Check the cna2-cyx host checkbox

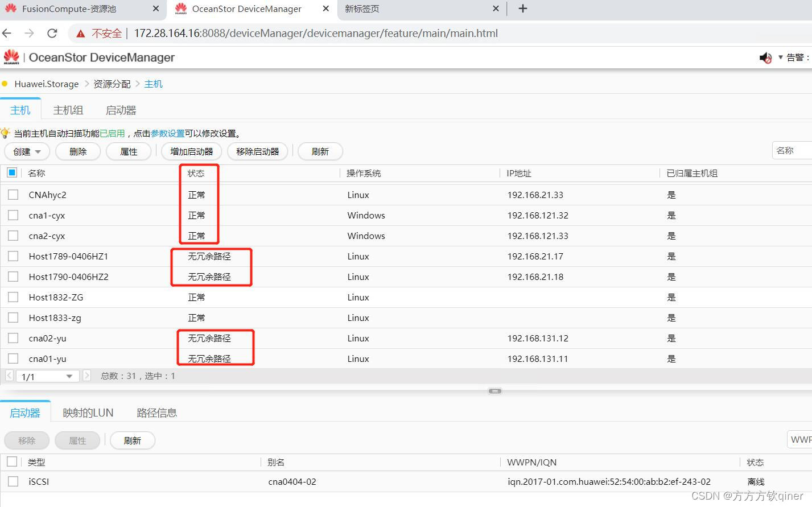point(13,236)
